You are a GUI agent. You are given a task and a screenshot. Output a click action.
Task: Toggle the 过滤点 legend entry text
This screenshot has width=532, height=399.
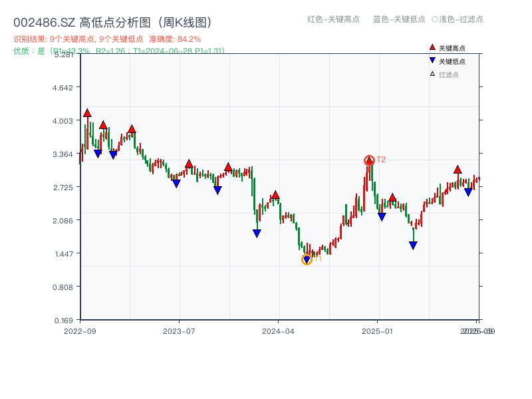tap(449, 74)
